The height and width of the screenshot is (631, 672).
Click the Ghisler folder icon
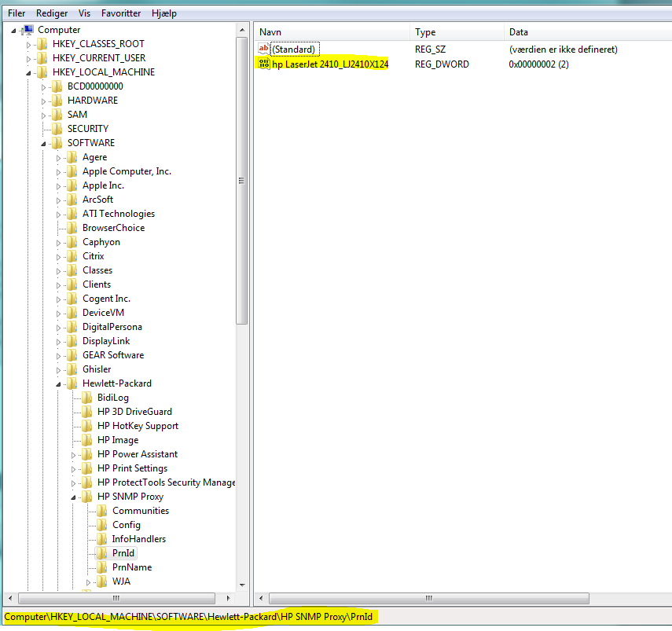click(x=72, y=369)
